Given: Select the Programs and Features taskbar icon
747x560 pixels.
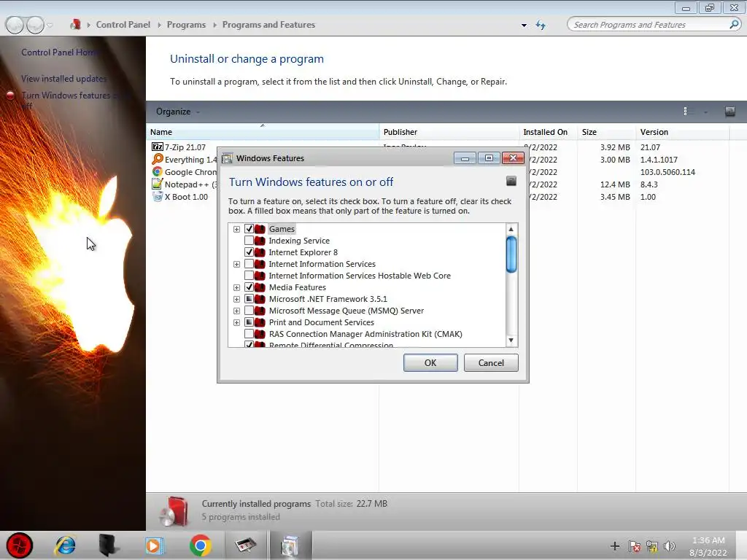Looking at the screenshot, I should tap(290, 545).
